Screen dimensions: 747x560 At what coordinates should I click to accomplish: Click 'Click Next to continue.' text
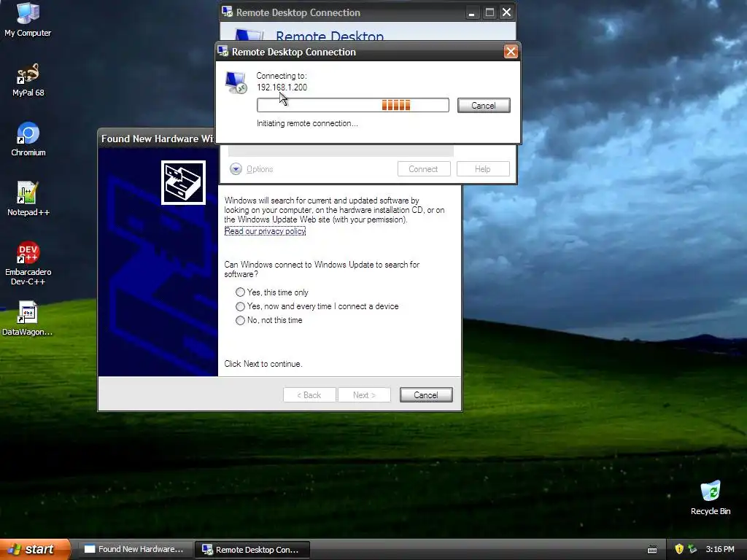pos(263,364)
